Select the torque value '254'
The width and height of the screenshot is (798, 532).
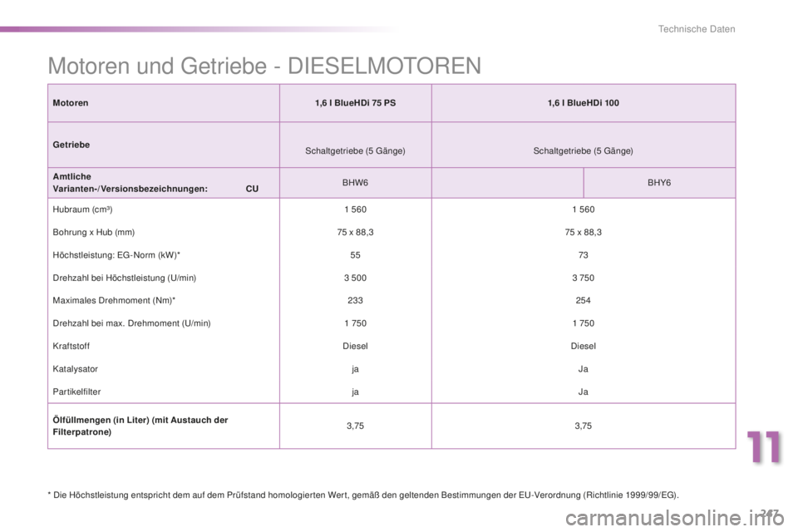[x=584, y=300]
